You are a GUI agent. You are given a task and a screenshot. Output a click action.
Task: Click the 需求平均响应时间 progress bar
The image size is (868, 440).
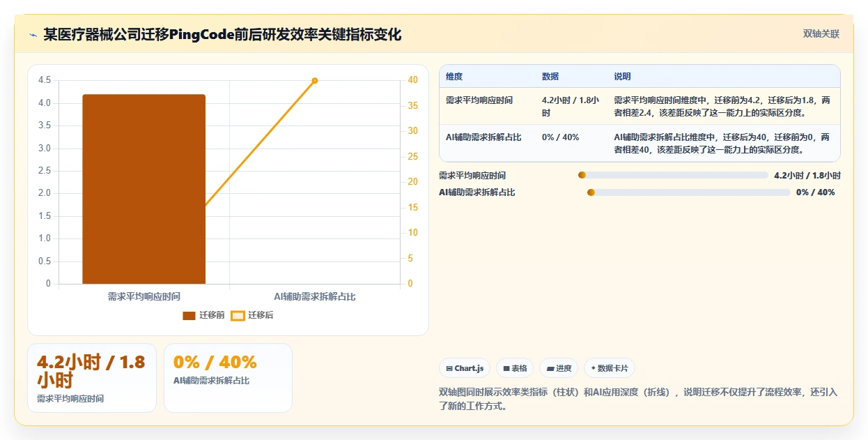(x=673, y=176)
